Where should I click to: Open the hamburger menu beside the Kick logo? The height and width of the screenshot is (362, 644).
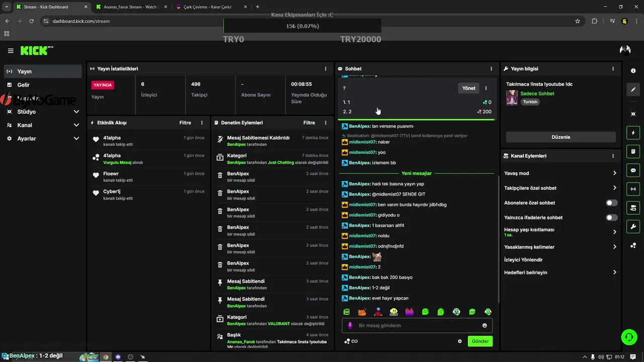pyautogui.click(x=11, y=51)
